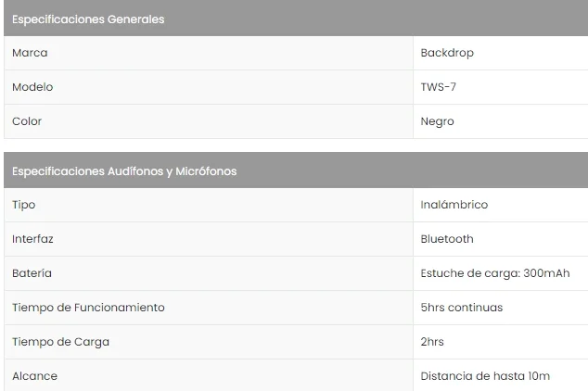
Task: Click the Backdrop brand value
Action: coord(446,53)
